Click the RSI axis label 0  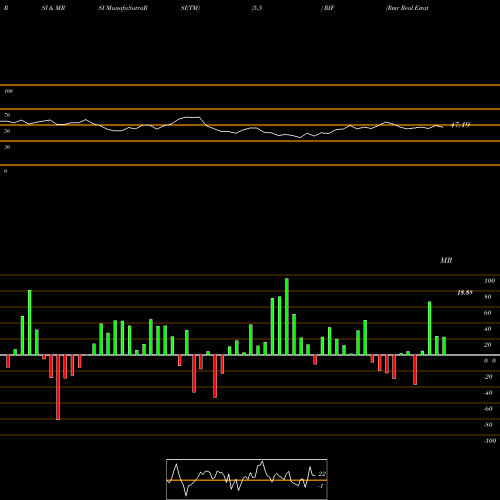click(x=5, y=171)
